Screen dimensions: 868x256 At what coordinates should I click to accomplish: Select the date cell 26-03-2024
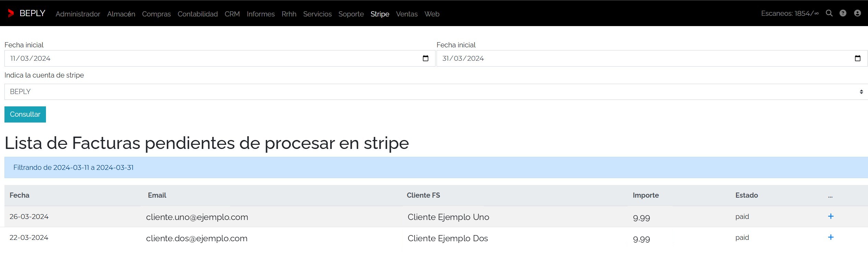pos(29,217)
